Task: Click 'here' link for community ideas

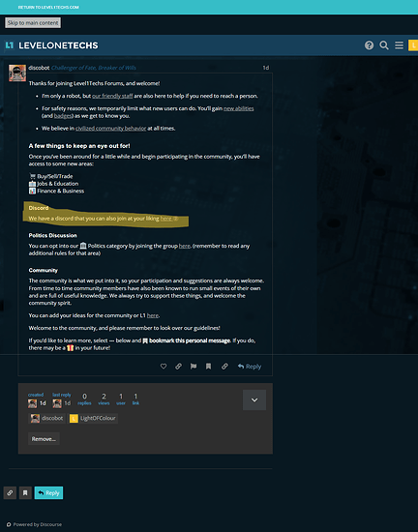Action: click(152, 315)
